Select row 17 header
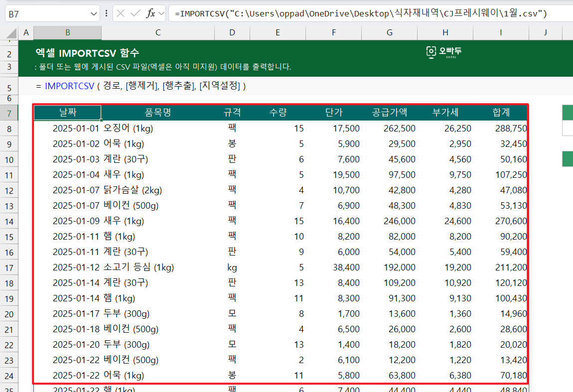The height and width of the screenshot is (392, 573). (9, 268)
